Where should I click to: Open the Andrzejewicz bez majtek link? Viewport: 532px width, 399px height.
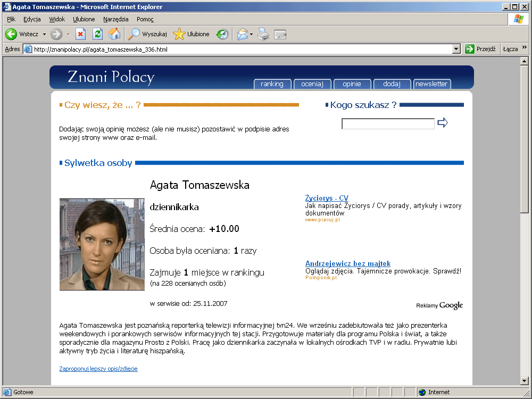pyautogui.click(x=348, y=263)
